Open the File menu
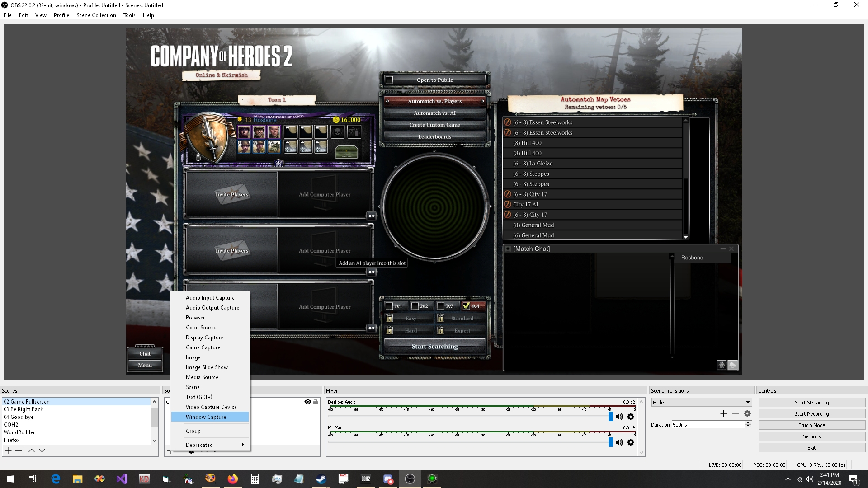 (x=8, y=15)
